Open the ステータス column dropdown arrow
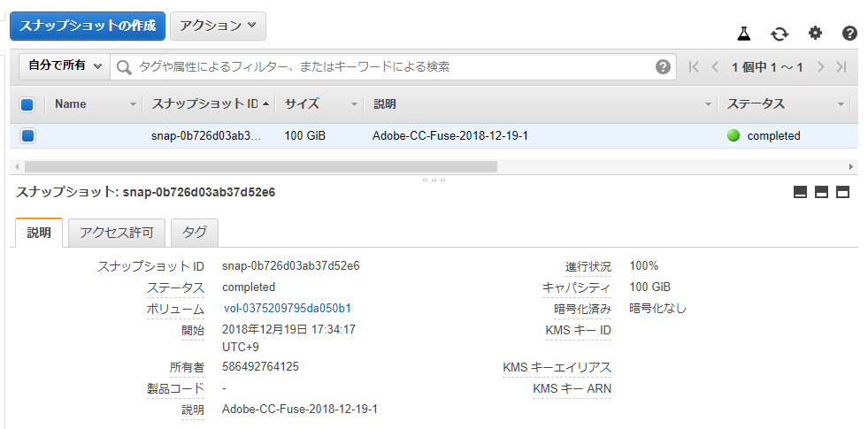The height and width of the screenshot is (429, 868). [x=841, y=104]
